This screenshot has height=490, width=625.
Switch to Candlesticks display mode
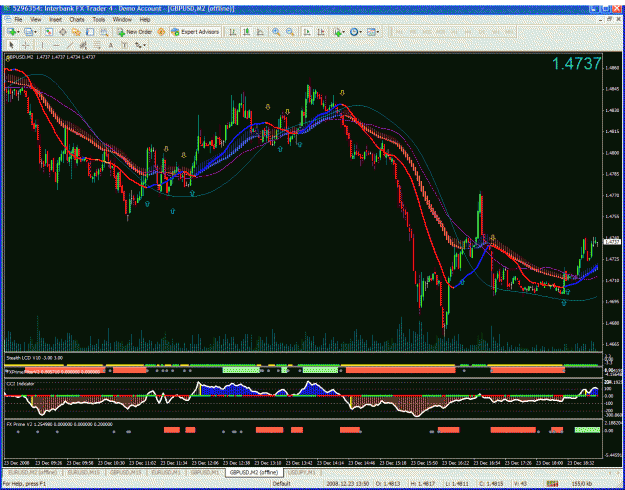246,32
